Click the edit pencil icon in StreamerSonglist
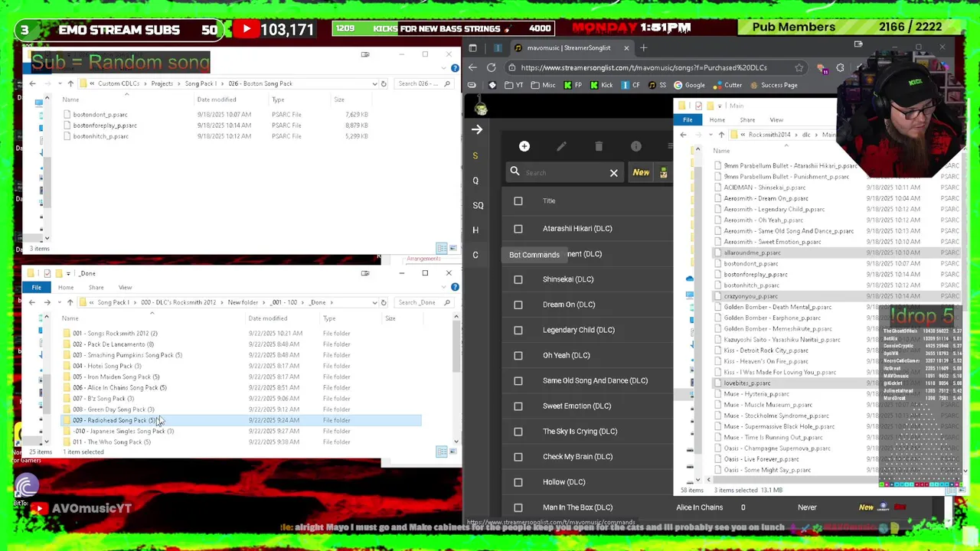Viewport: 980px width, 551px height. [561, 146]
